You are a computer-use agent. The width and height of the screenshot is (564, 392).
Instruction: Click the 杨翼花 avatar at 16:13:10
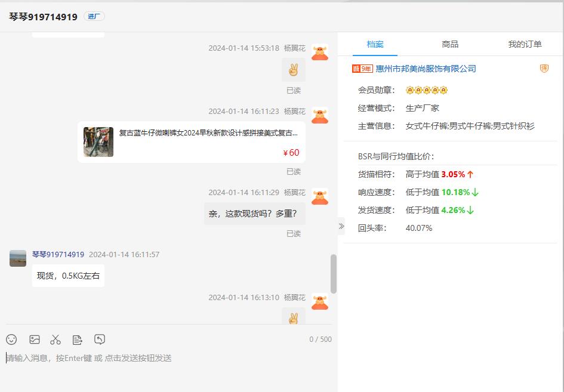320,302
